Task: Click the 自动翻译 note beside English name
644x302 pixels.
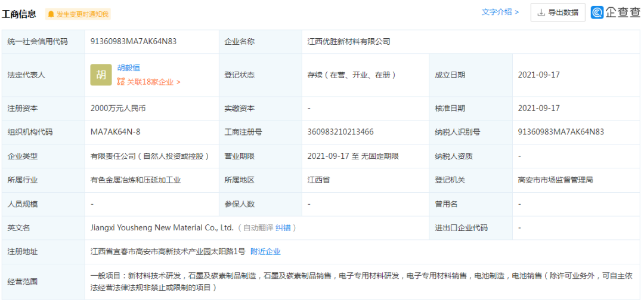Action: [258, 227]
